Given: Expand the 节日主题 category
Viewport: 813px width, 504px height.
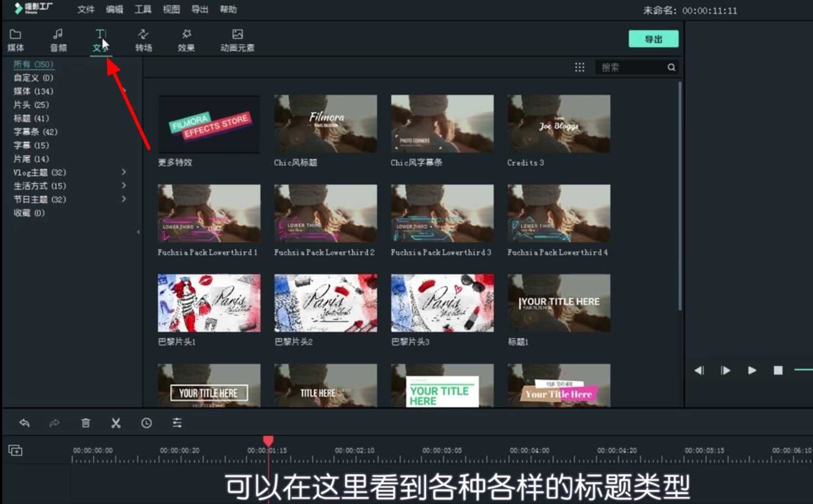Looking at the screenshot, I should (x=124, y=199).
